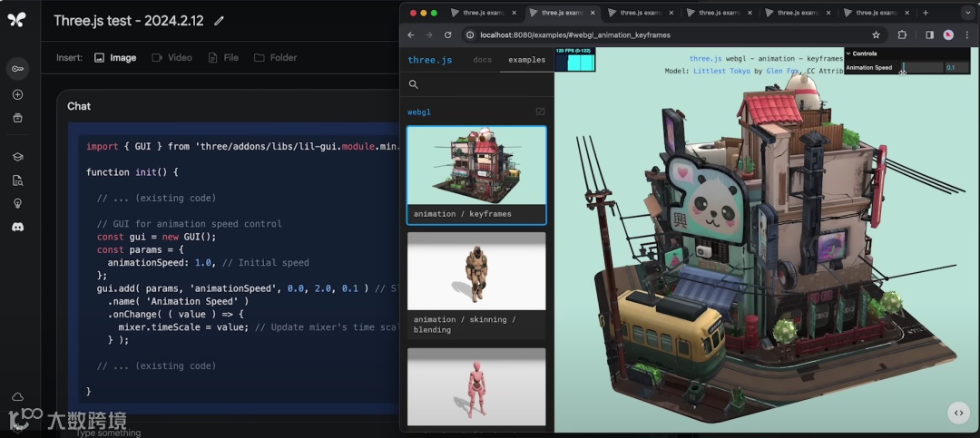The image size is (980, 438).
Task: View site information icon in address bar
Action: tap(469, 35)
